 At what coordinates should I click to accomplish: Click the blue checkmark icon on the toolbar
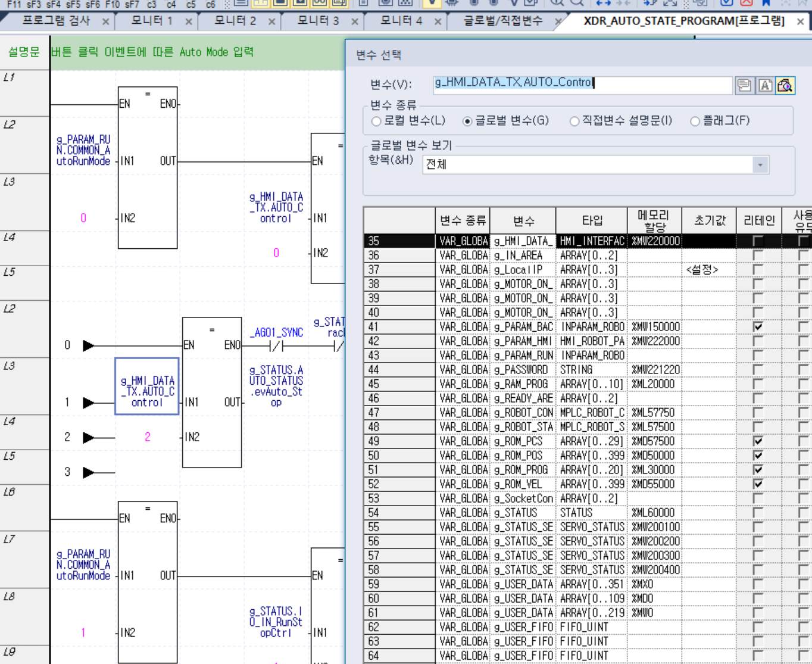pos(726,4)
